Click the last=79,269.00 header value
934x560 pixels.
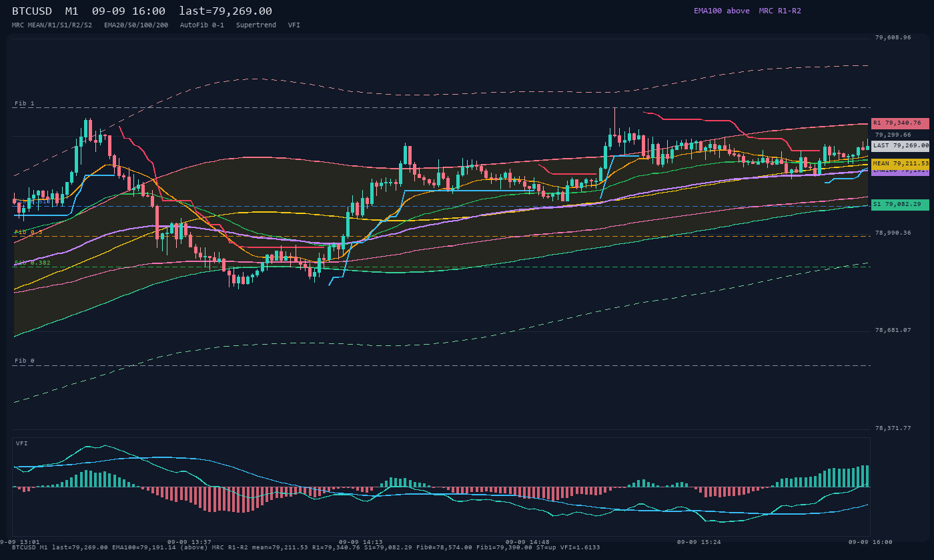[225, 11]
